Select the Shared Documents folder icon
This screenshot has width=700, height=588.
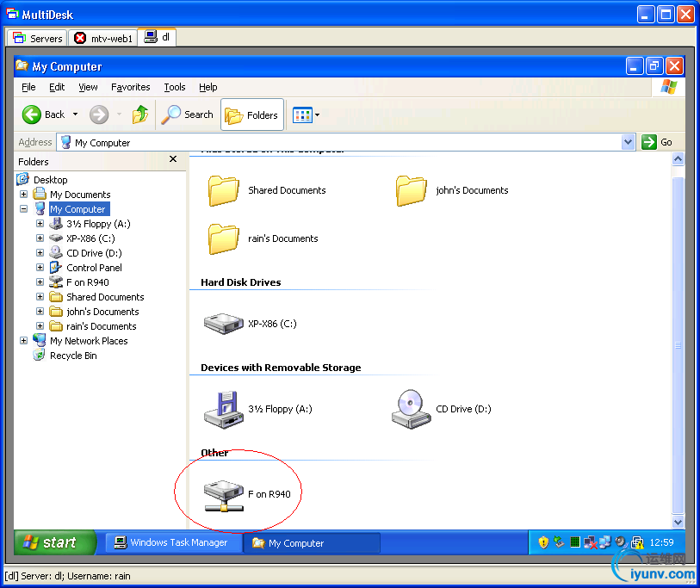[x=223, y=190]
